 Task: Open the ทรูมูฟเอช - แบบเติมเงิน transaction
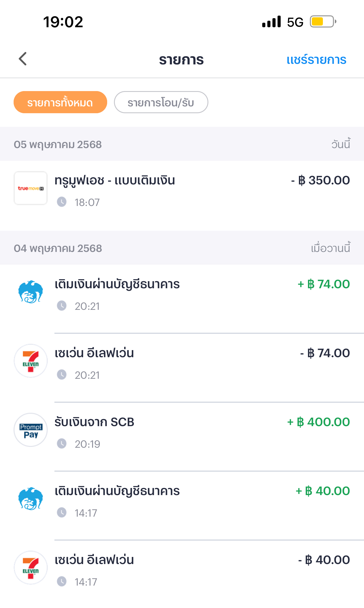tap(115, 180)
